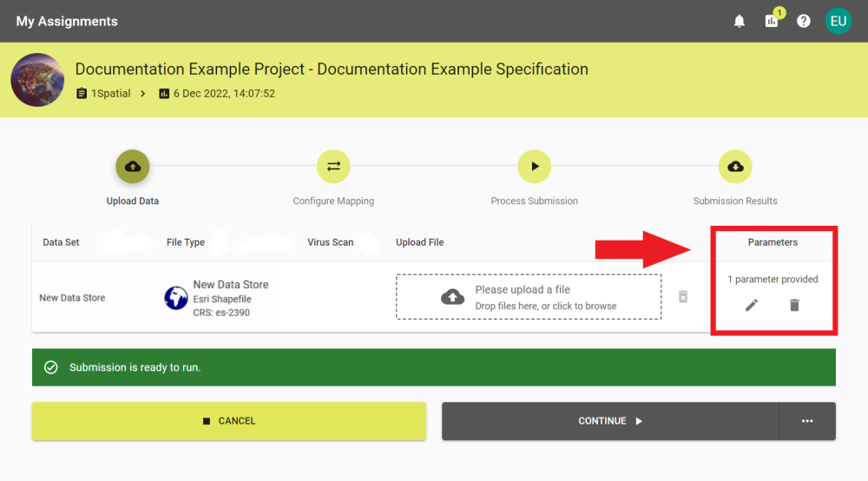This screenshot has height=481, width=868.
Task: Cancel the submission
Action: (x=228, y=421)
